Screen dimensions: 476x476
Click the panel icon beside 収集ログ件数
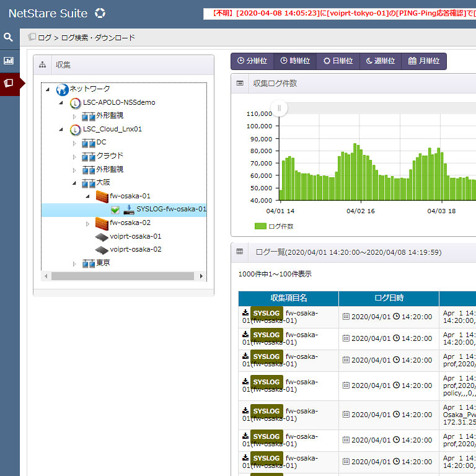click(x=240, y=83)
